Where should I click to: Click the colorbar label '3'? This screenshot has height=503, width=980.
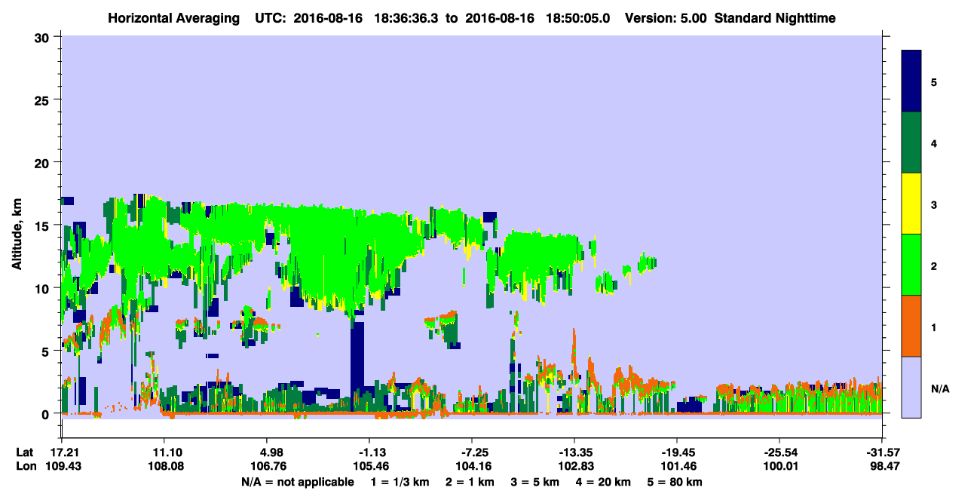click(934, 205)
